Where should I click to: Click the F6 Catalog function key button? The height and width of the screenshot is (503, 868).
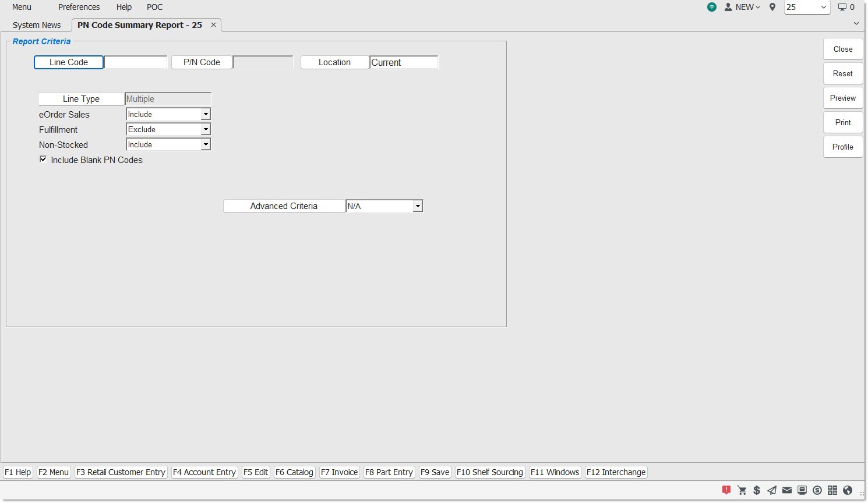(x=294, y=472)
